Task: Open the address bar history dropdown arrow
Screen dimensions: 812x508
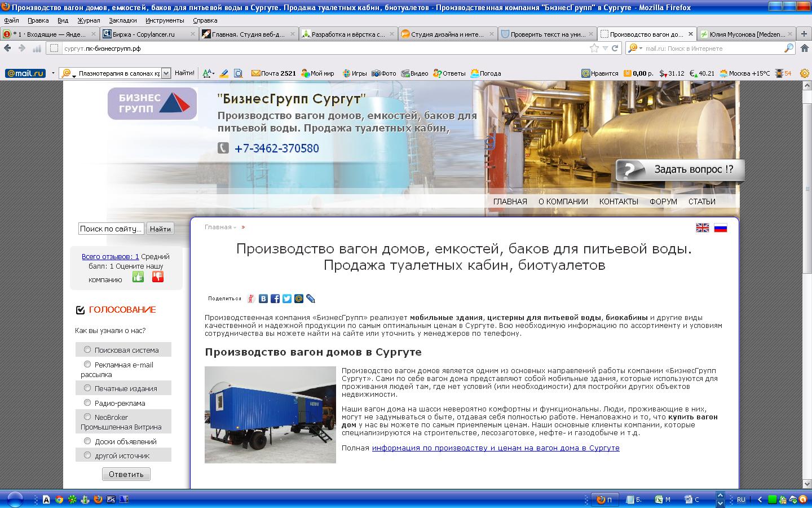Action: click(605, 48)
